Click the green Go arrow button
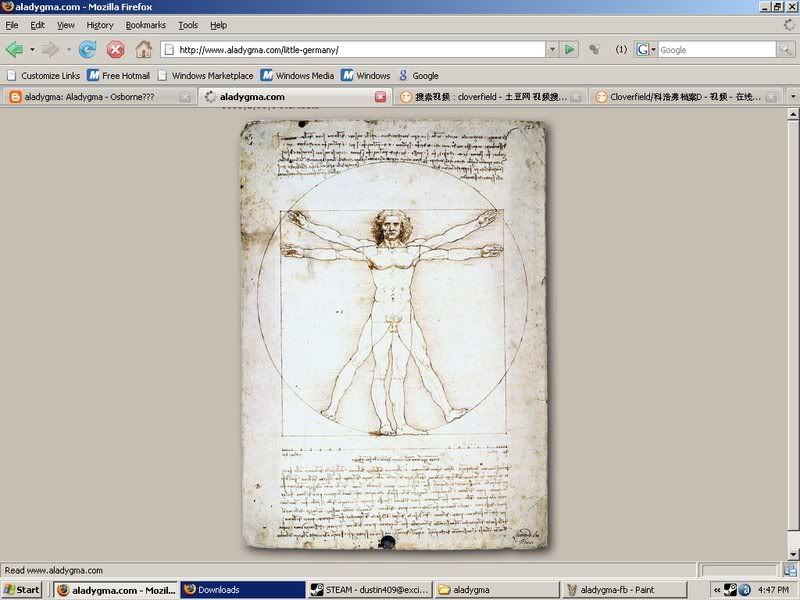This screenshot has width=800, height=600. pyautogui.click(x=569, y=49)
